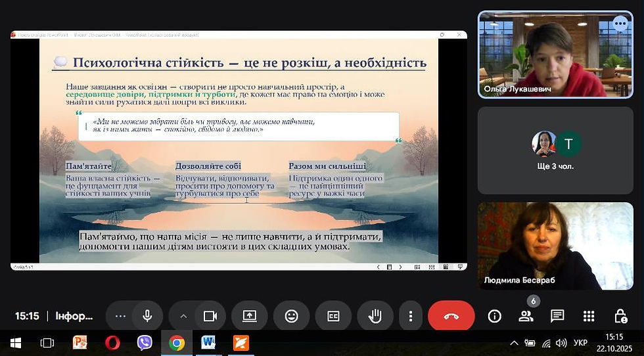The width and height of the screenshot is (644, 356).
Task: Open audio settings three-dot pill button
Action: click(120, 316)
